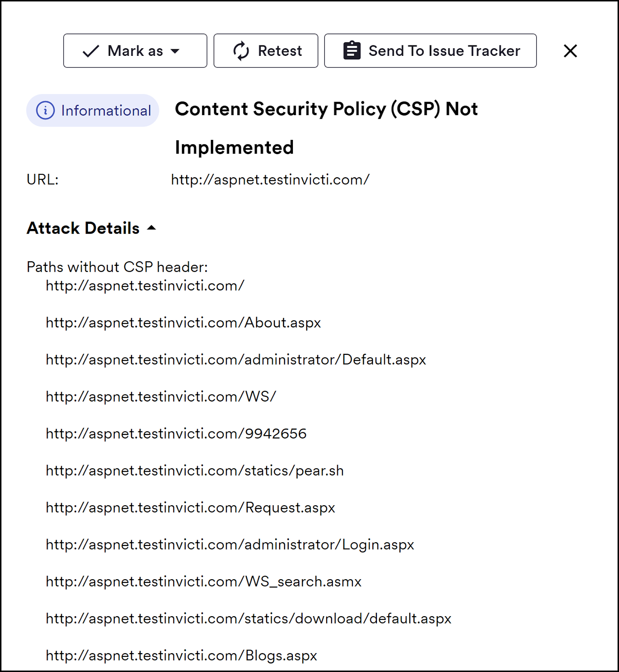Select the Blogs.aspx path
This screenshot has width=619, height=672.
pyautogui.click(x=182, y=656)
